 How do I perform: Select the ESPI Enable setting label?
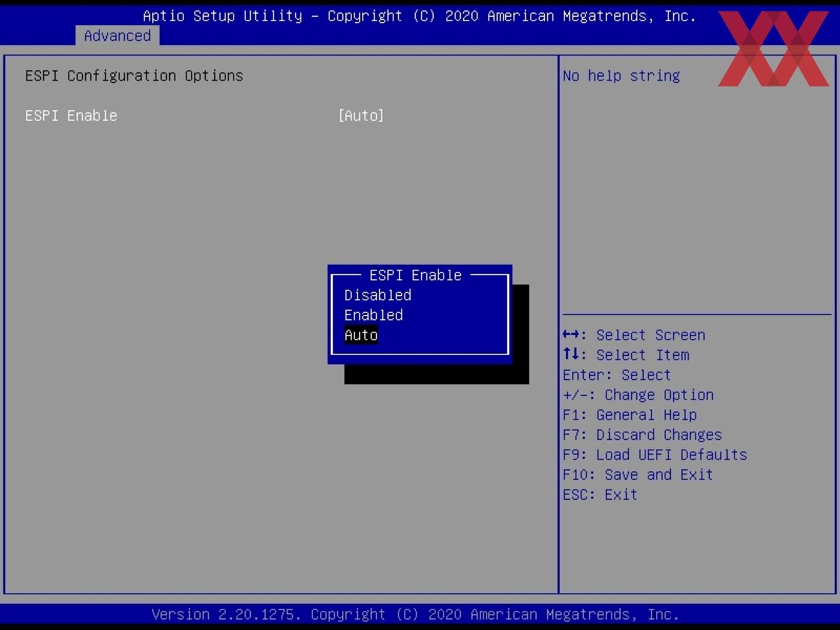71,115
